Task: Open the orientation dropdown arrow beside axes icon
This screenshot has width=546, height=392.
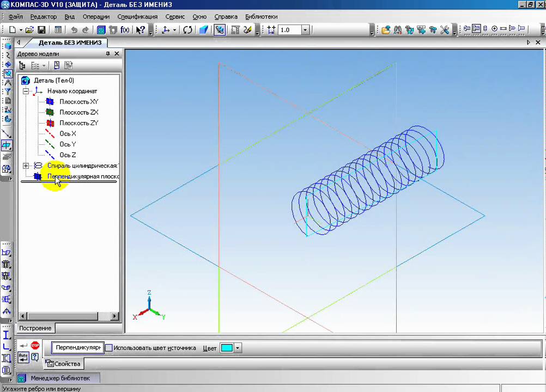Action: click(175, 30)
